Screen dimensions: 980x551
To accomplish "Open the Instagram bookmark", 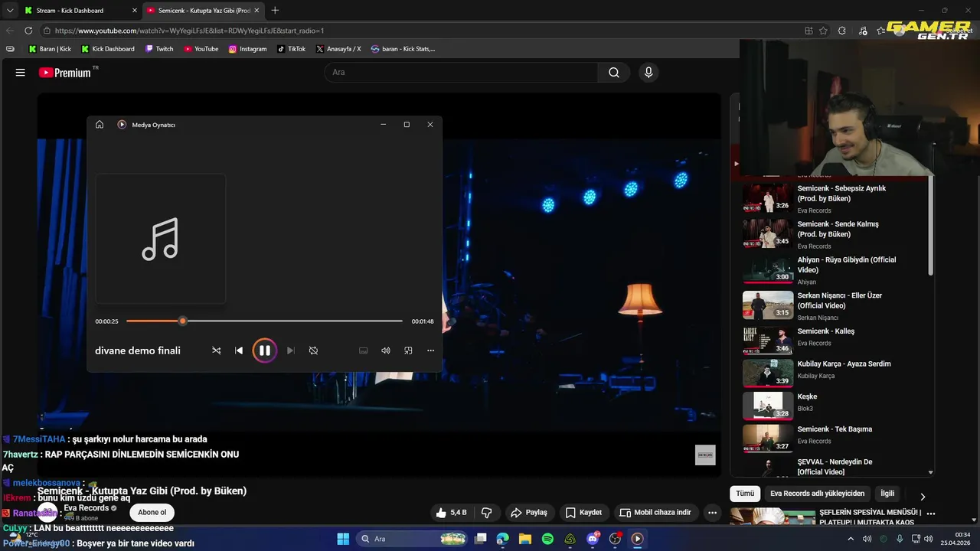I will [247, 49].
